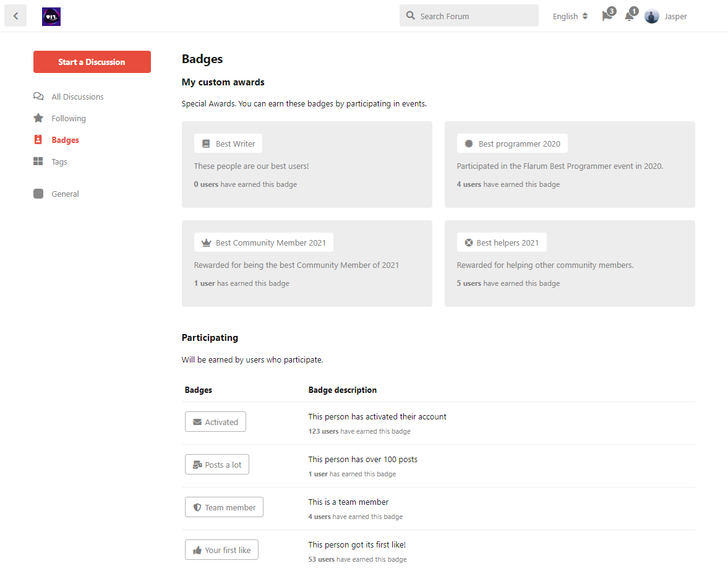Select the Badges icon in the sidebar
The image size is (728, 571).
tap(38, 140)
